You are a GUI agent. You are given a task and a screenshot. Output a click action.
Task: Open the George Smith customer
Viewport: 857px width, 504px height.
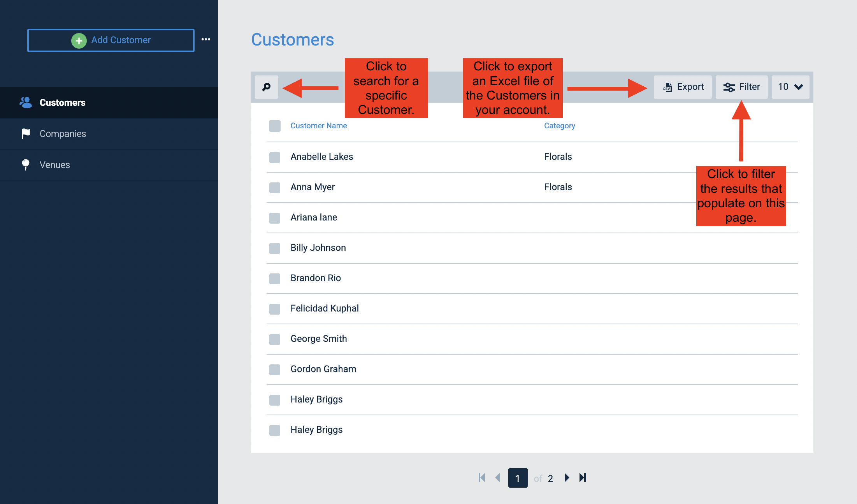tap(319, 339)
